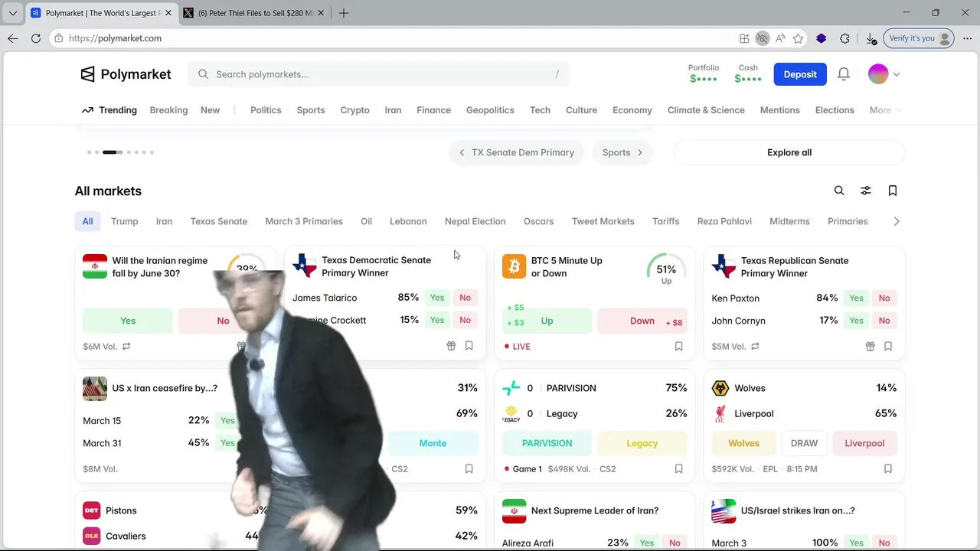Open Next Supreme Leader of Iran? market
Screen dimensions: 980x551
(x=595, y=510)
